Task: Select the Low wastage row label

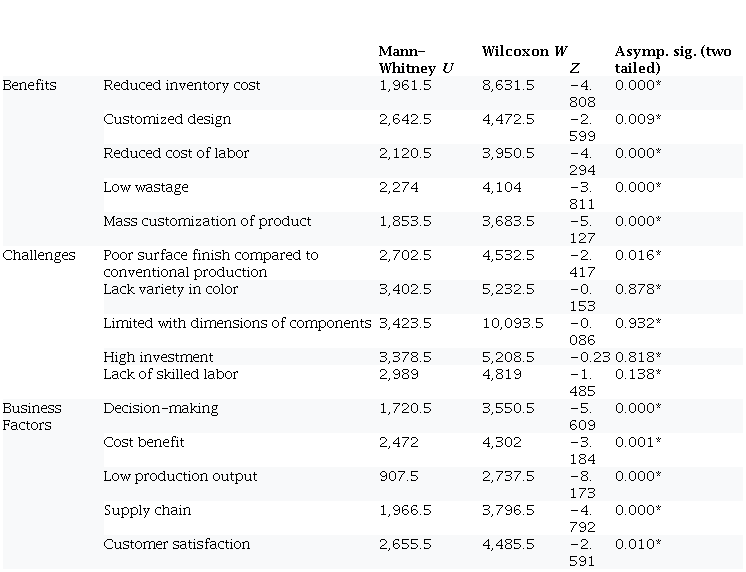Action: (x=146, y=188)
